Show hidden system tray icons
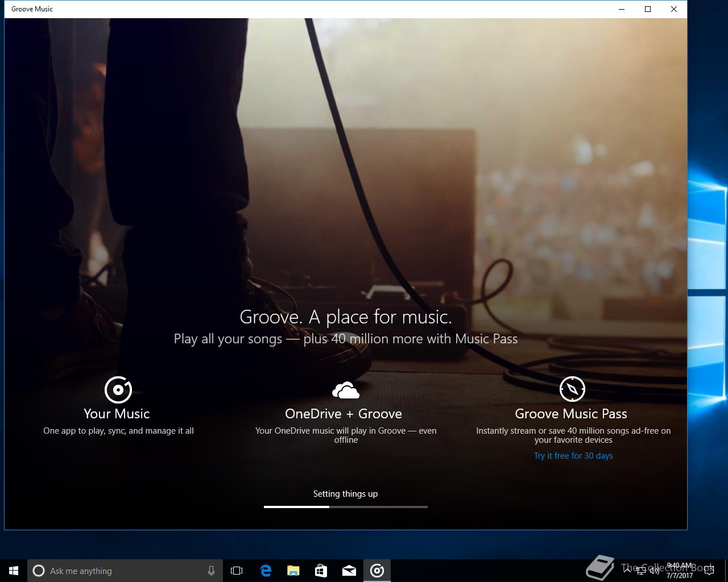This screenshot has height=582, width=728. [x=627, y=569]
